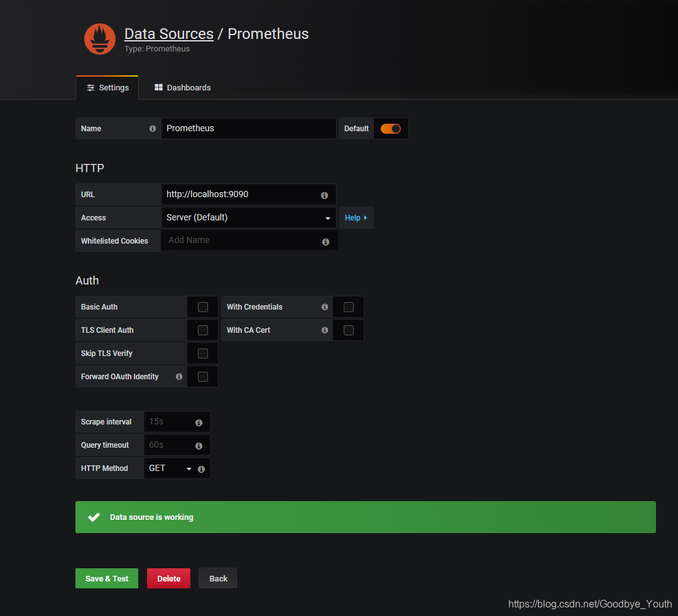Click the info icon in the URL field

pos(324,195)
